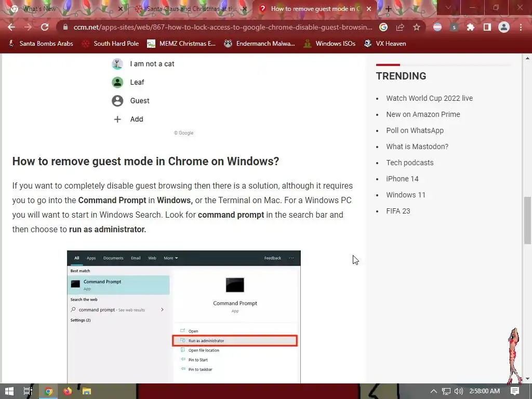Launch Firefox from the taskbar
This screenshot has width=532, height=399.
point(68,391)
